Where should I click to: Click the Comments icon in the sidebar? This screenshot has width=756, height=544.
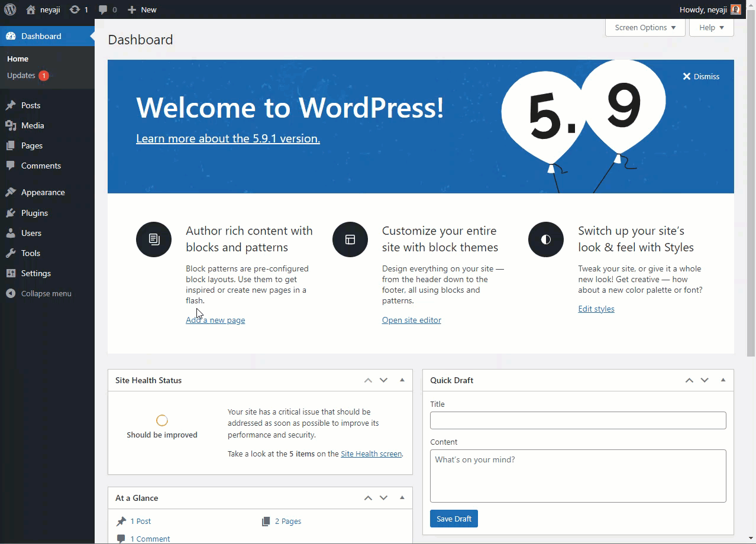click(x=11, y=166)
